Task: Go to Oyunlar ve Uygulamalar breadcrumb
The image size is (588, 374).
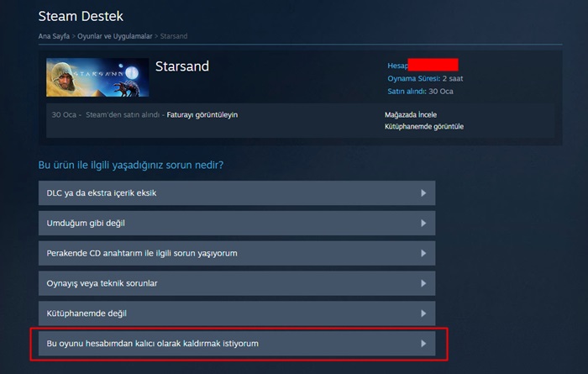Action: pyautogui.click(x=115, y=36)
